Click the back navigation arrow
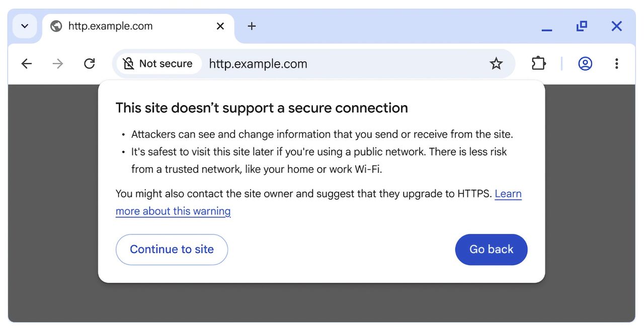Viewport: 644px width, 329px height. tap(26, 63)
